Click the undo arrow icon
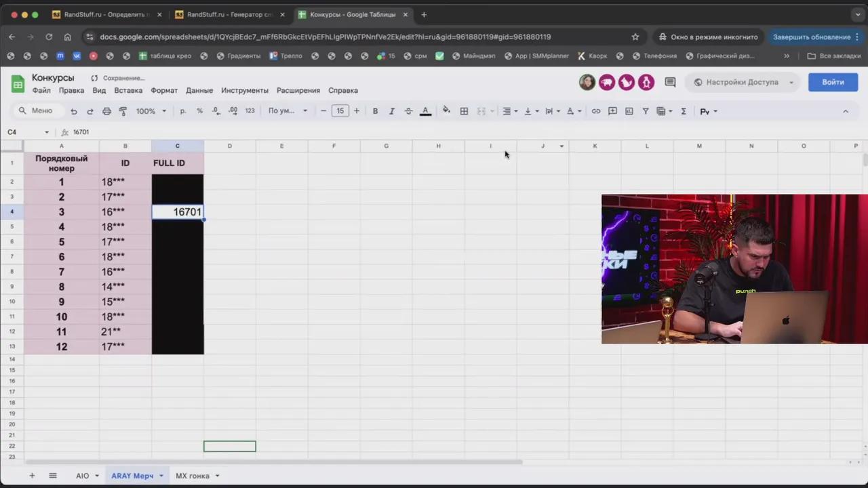The image size is (868, 488). (74, 111)
